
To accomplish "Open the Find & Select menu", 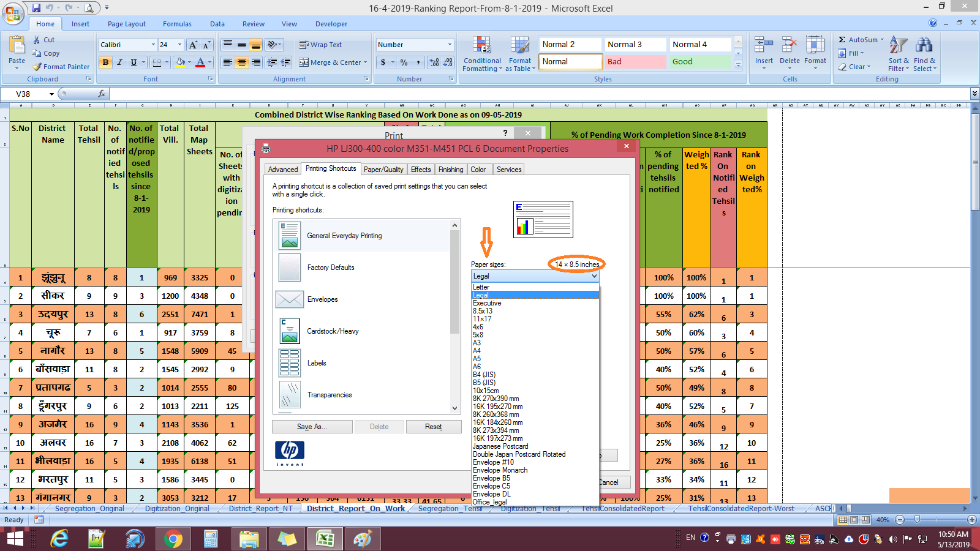I will point(924,54).
